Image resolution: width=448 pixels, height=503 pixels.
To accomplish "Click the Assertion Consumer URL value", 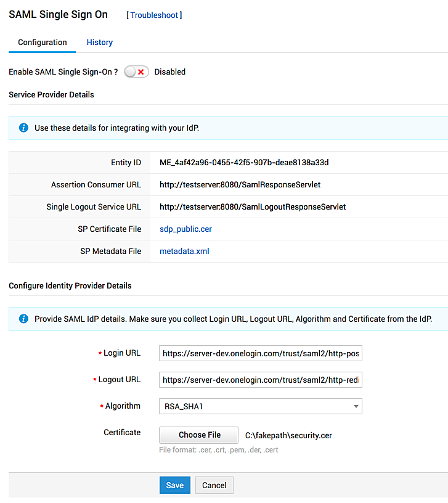I will 240,185.
